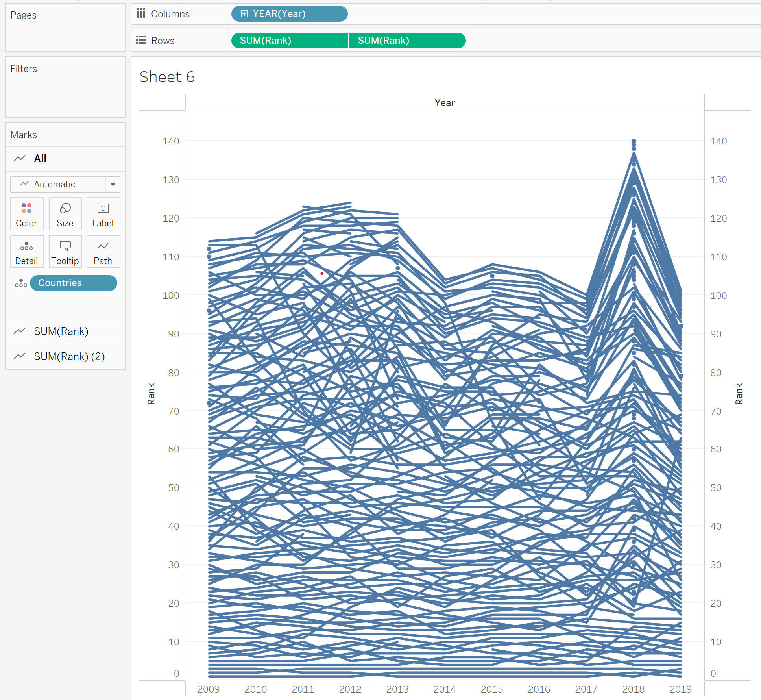Click the Columns shelf grid icon

point(141,14)
